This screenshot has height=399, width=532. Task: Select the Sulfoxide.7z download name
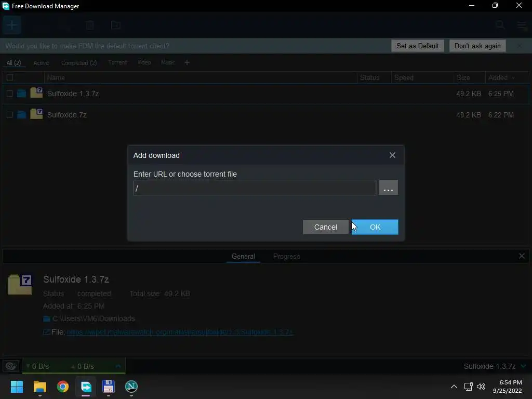click(67, 115)
